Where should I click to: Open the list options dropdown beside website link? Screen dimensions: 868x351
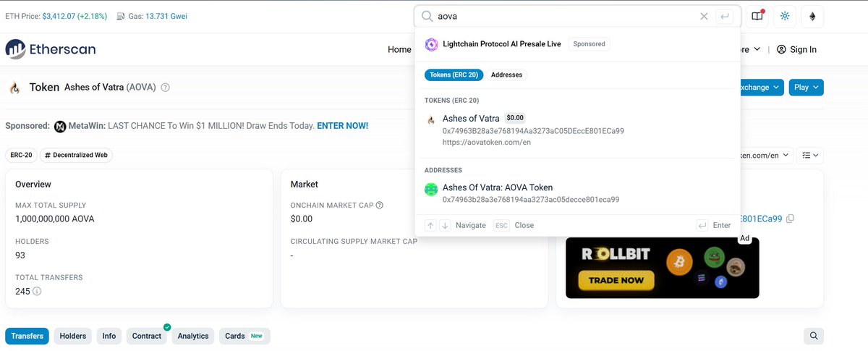(x=809, y=156)
